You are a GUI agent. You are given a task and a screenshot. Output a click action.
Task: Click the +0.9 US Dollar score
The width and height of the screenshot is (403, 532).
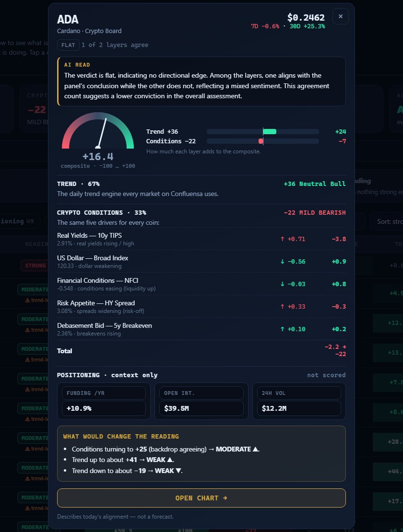pos(339,262)
